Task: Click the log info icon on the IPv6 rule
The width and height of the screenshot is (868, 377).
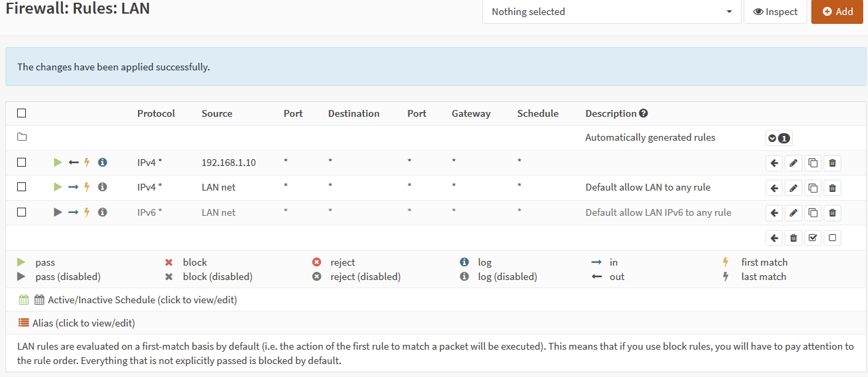Action: tap(102, 212)
